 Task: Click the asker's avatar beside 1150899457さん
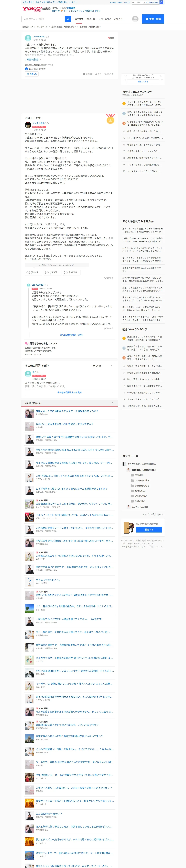pyautogui.click(x=28, y=38)
